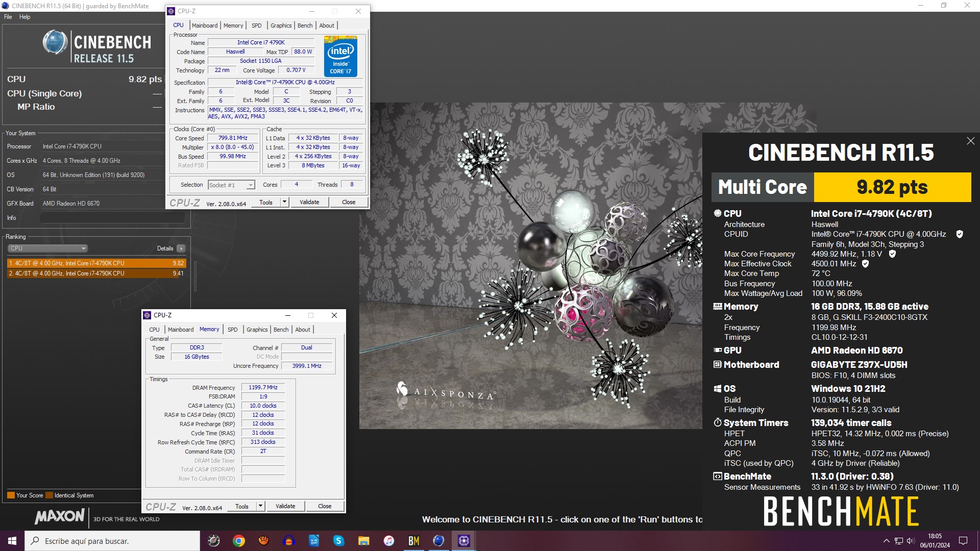Expand Tools dropdown arrow in upper CPU-Z
The image size is (980, 551).
285,203
